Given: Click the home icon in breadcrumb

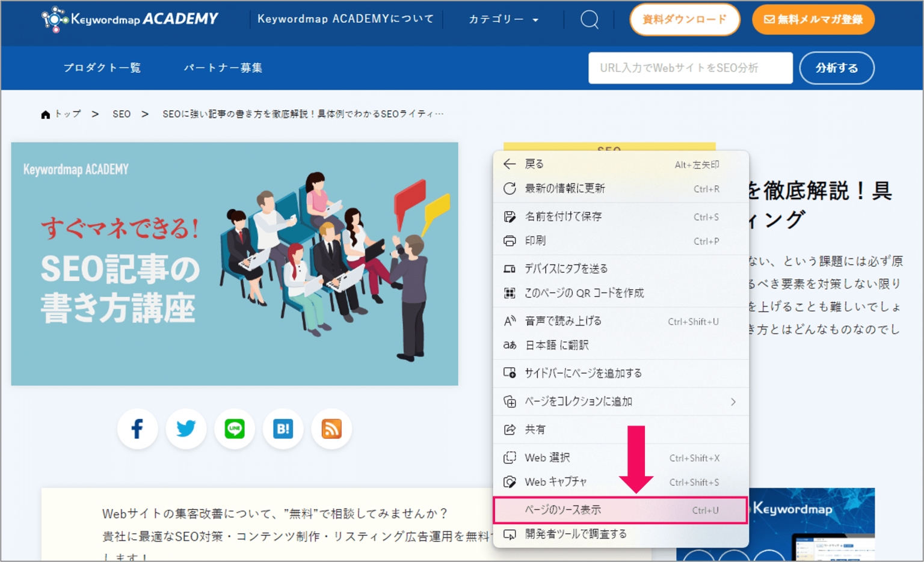Looking at the screenshot, I should click(x=45, y=114).
